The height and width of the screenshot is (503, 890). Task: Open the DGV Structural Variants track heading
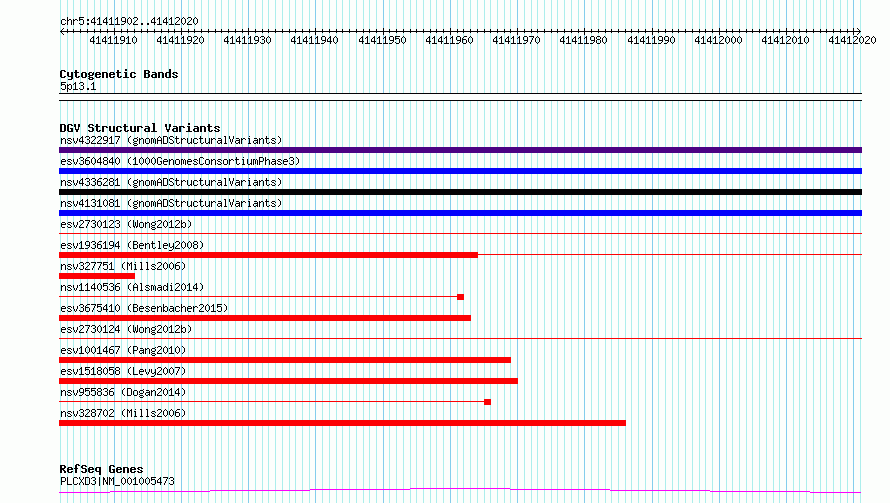140,128
